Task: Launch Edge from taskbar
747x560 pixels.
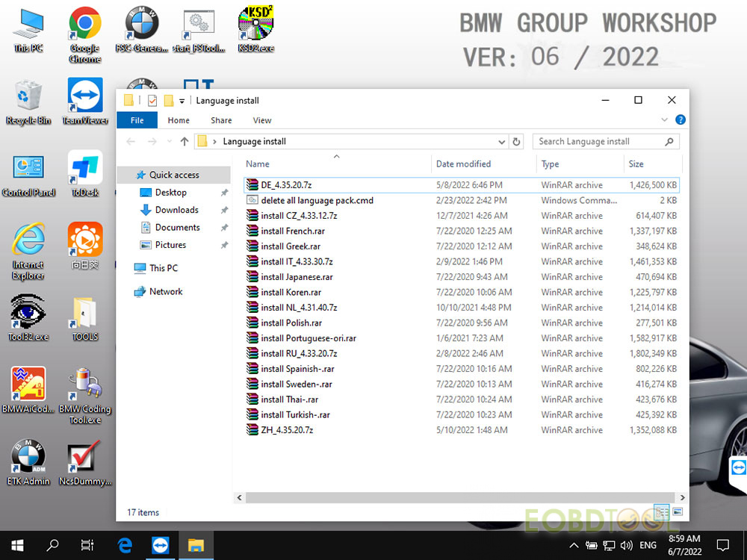Action: tap(125, 545)
